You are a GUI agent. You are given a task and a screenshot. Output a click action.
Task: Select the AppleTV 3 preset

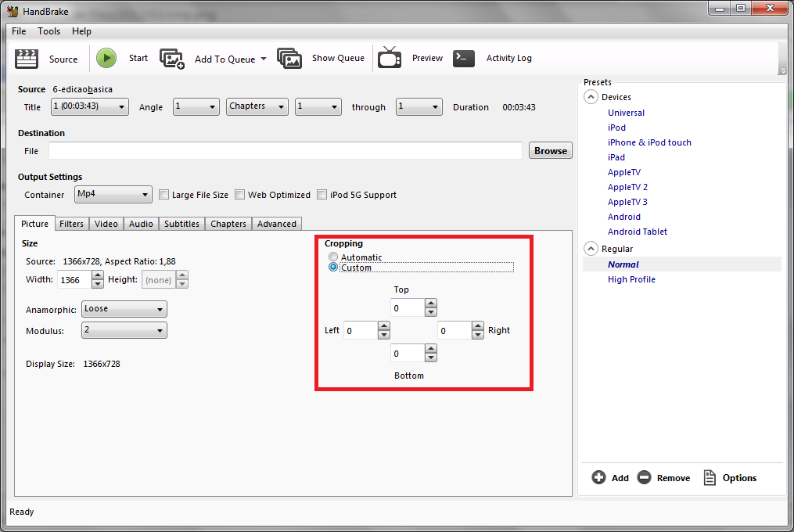pos(627,202)
